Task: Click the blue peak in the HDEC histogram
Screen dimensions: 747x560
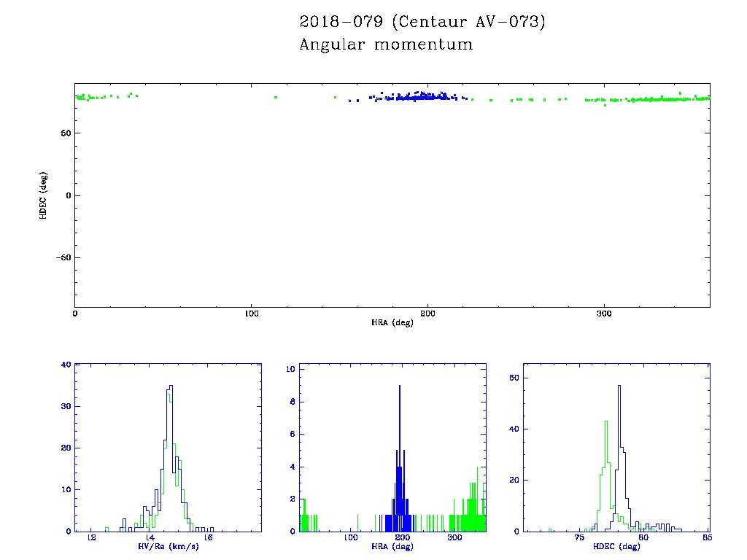Action: [x=619, y=388]
